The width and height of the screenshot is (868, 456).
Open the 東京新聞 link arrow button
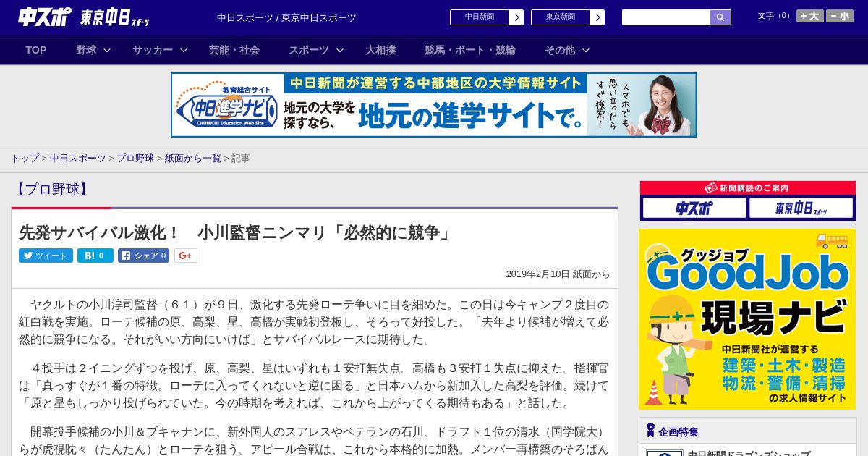(597, 17)
